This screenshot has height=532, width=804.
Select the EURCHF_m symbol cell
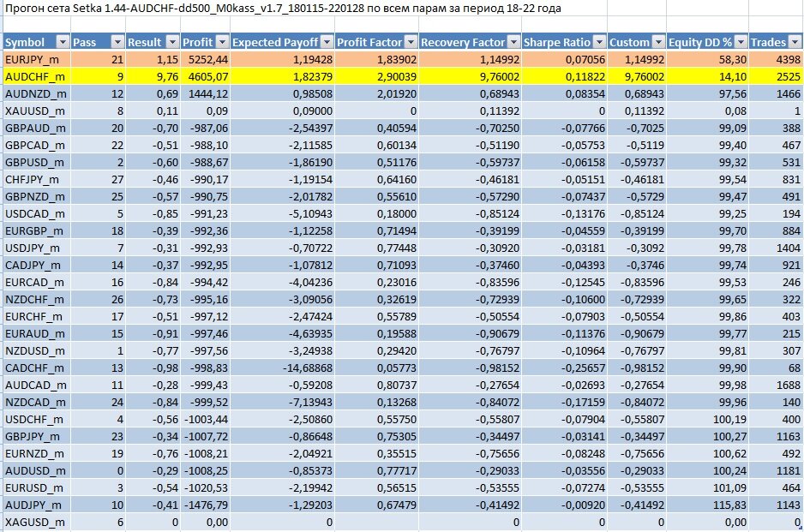click(37, 317)
